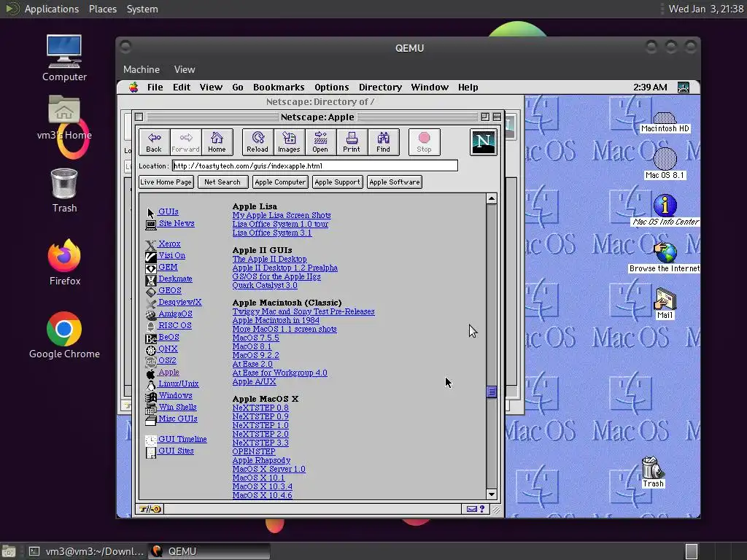
Task: Click the Netscape window collapse box
Action: tap(497, 117)
